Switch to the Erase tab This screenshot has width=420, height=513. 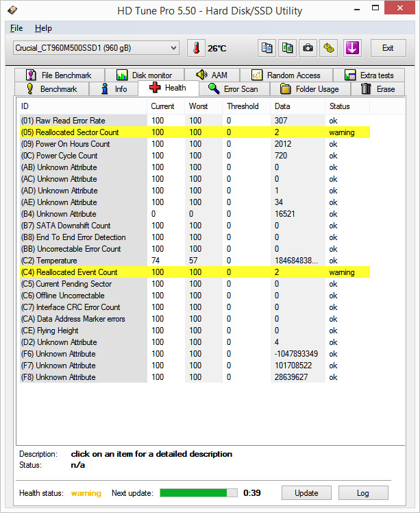(378, 89)
